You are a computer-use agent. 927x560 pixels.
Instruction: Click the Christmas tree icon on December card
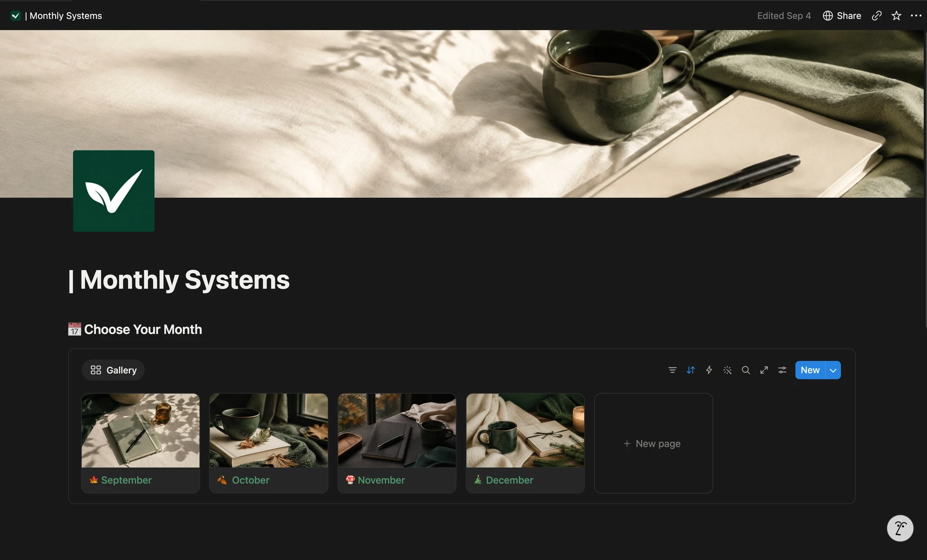point(478,480)
